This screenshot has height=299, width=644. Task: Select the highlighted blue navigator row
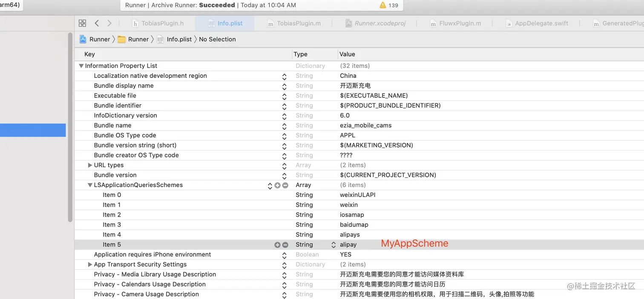point(33,130)
